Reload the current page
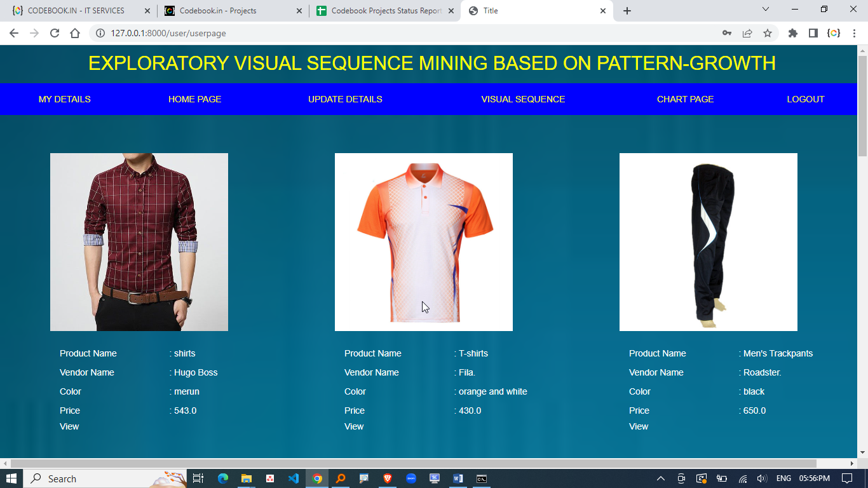The image size is (868, 488). (55, 33)
